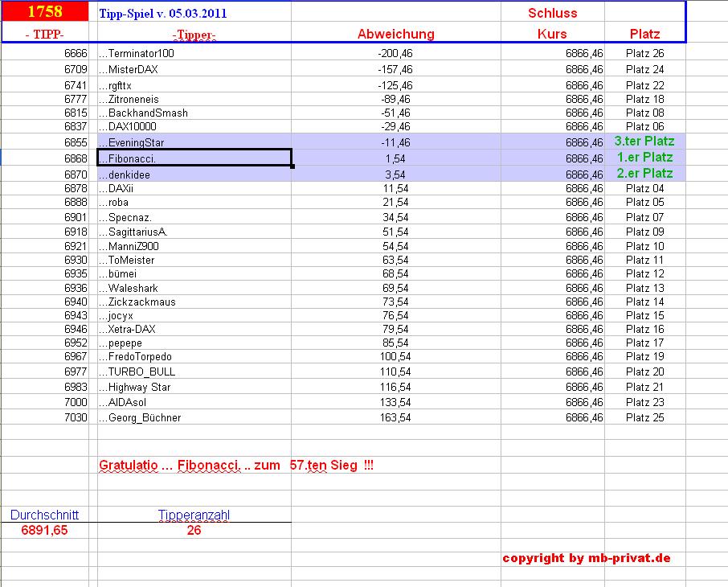728x587 pixels.
Task: Select the '...Xetra-DAX' cell
Action: pos(194,329)
